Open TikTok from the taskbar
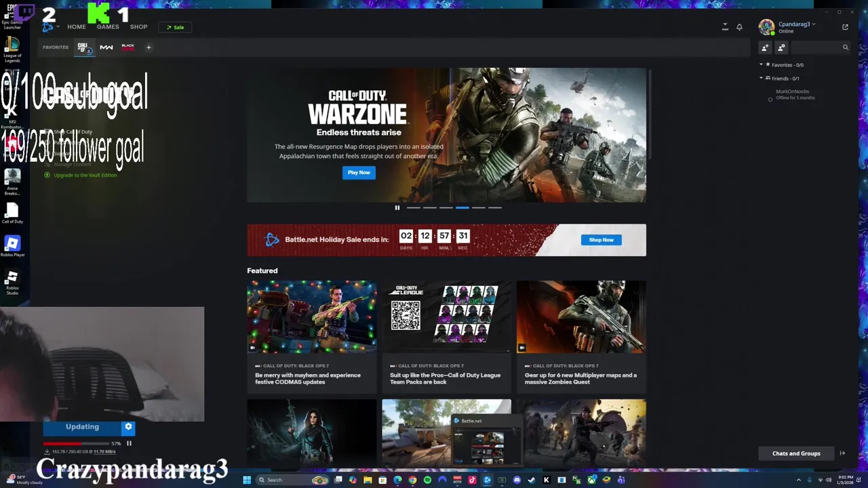 click(x=472, y=480)
